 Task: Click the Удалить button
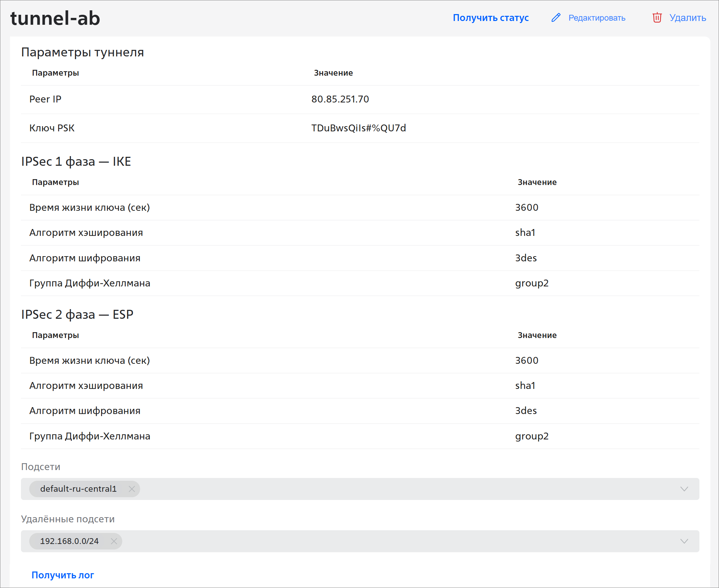(x=687, y=18)
